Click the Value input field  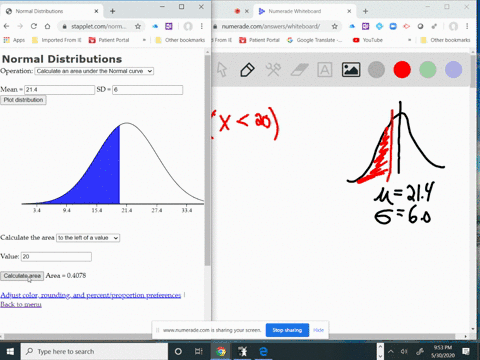56,257
